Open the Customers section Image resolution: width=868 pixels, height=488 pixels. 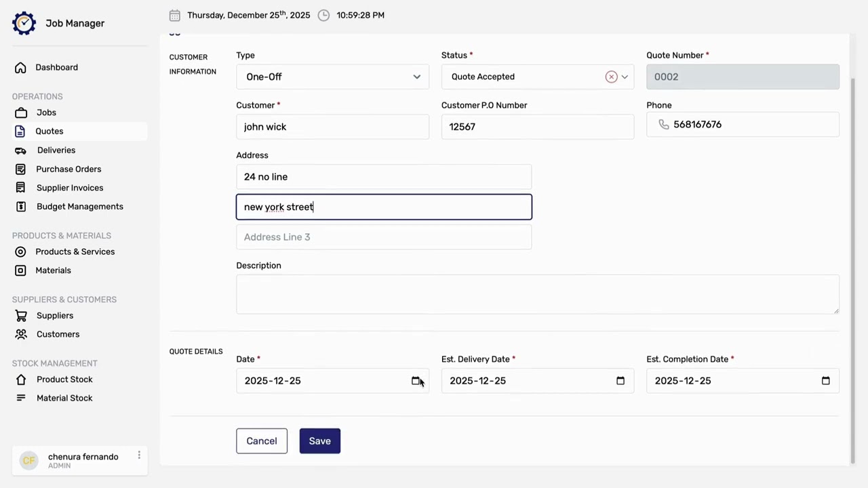click(58, 335)
